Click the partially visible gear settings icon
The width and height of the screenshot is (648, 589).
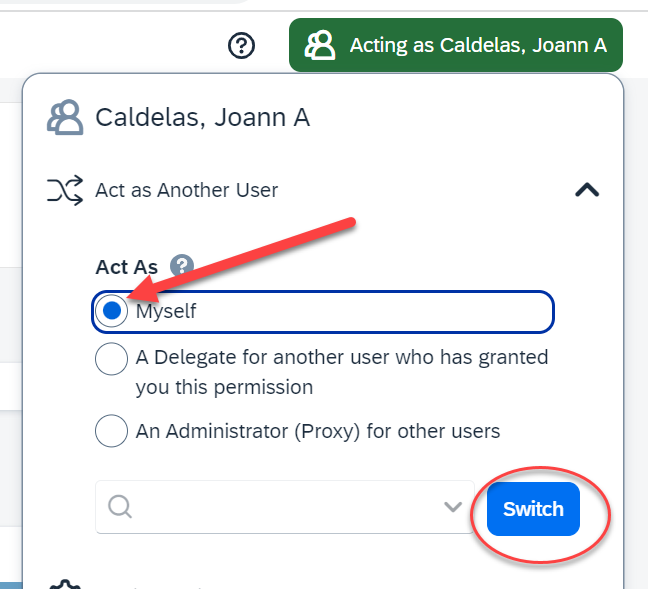[x=65, y=583]
